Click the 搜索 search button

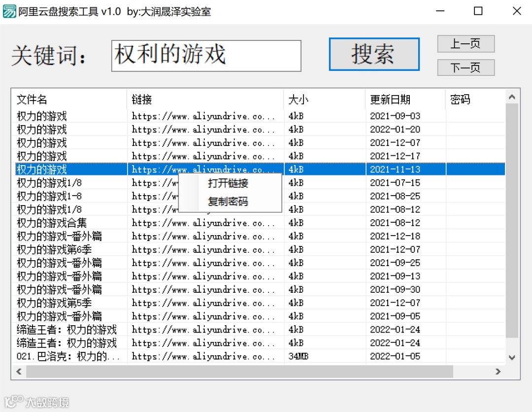point(374,54)
